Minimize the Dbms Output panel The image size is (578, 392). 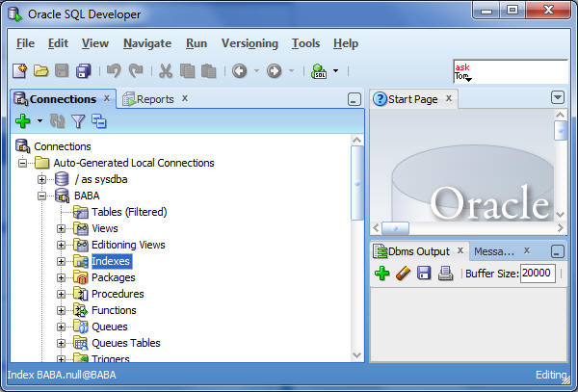[558, 251]
